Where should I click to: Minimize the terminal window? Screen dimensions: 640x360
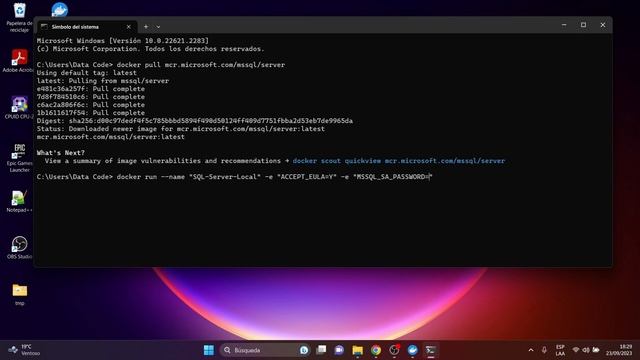(x=564, y=25)
